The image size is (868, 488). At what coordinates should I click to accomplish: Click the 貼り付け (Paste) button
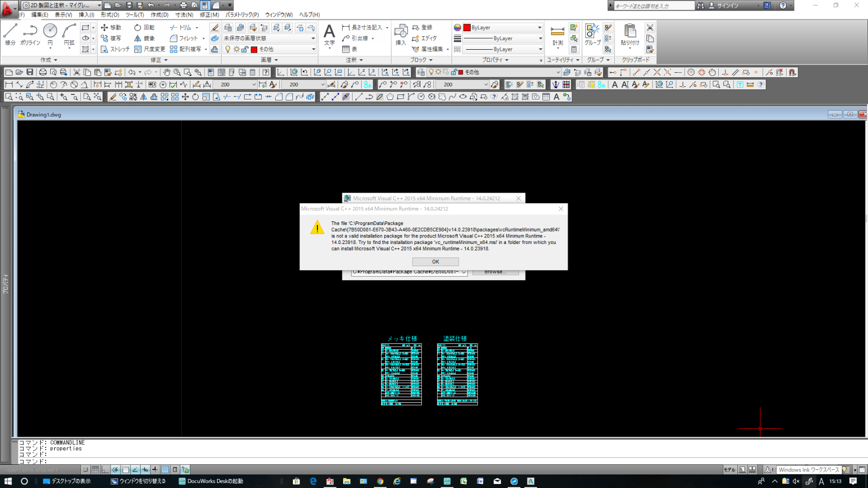point(630,35)
